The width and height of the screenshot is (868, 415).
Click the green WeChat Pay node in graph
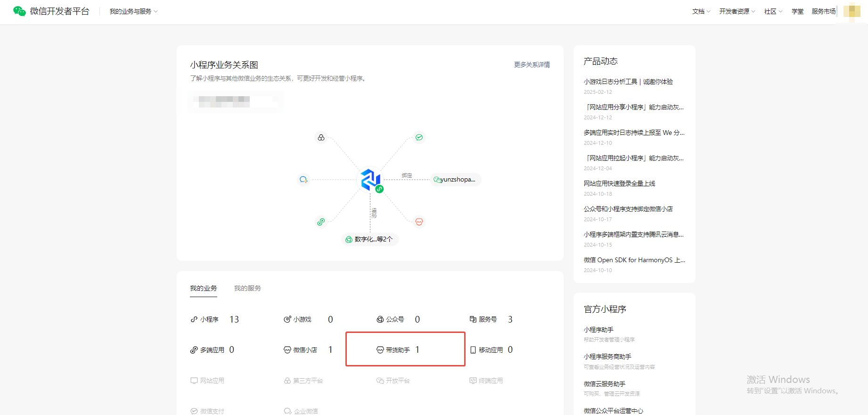pos(419,138)
